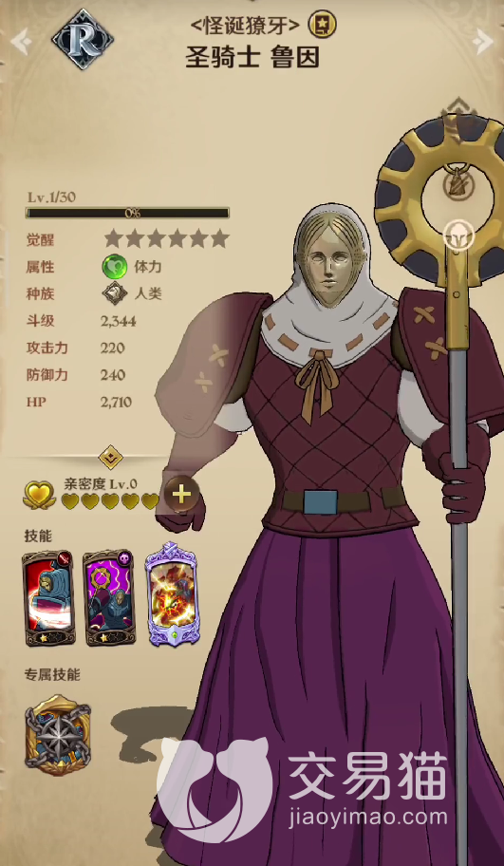Viewport: 504px width, 866px height.
Task: Go to previous hero with left arrow
Action: pos(22,42)
